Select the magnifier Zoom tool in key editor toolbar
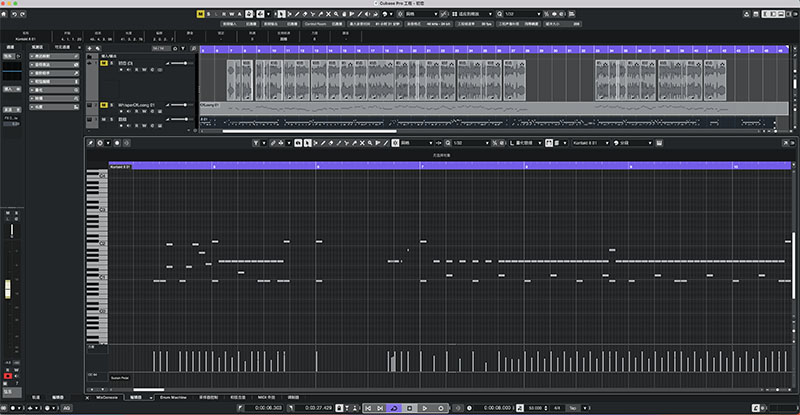 370,143
